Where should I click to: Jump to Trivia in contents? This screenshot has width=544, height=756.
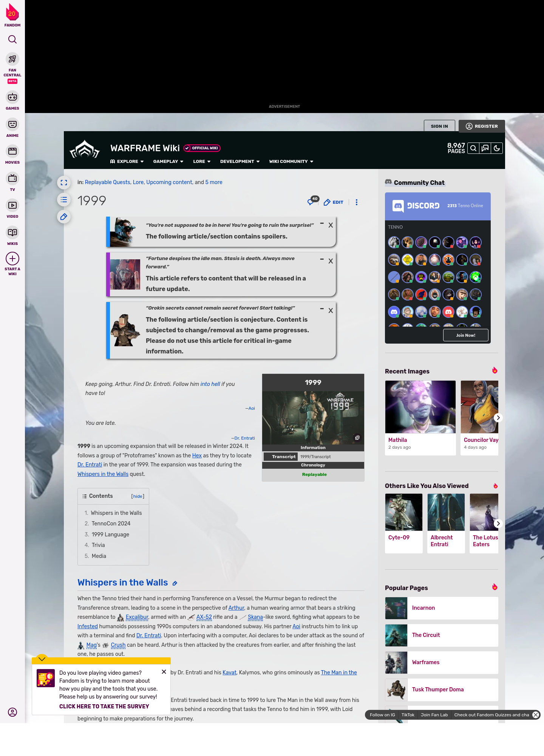pos(98,545)
